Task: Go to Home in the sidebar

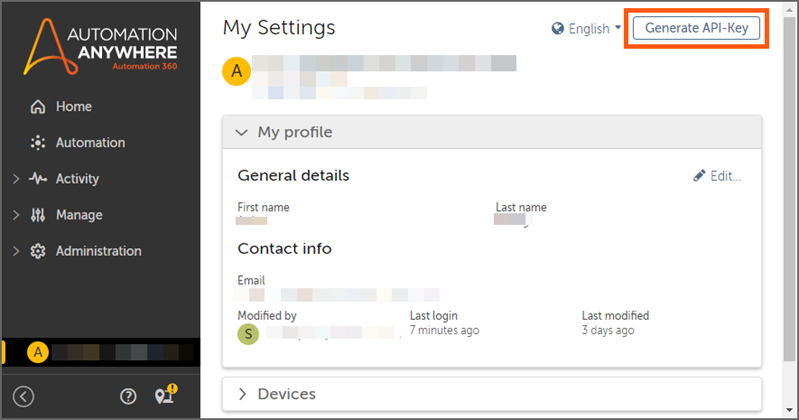Action: pos(74,107)
